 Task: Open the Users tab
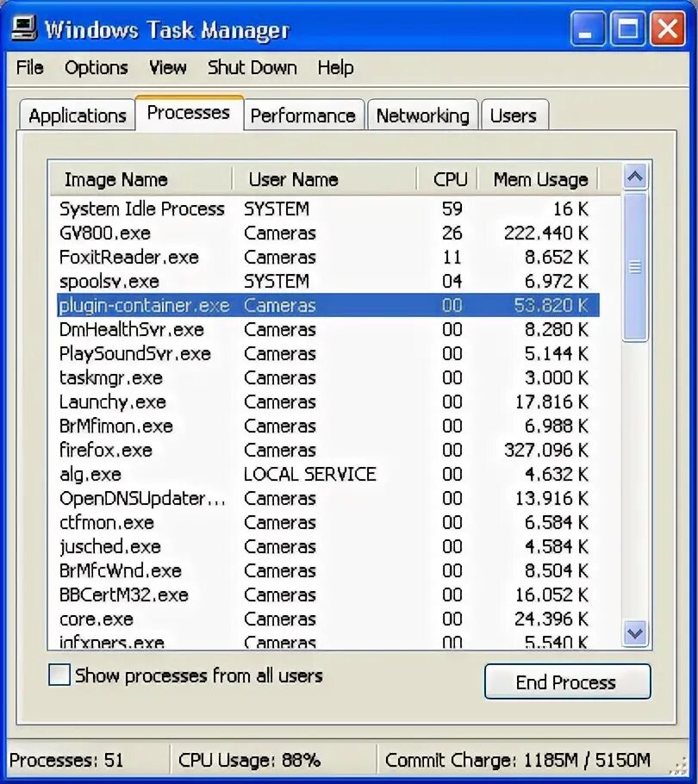[x=514, y=115]
